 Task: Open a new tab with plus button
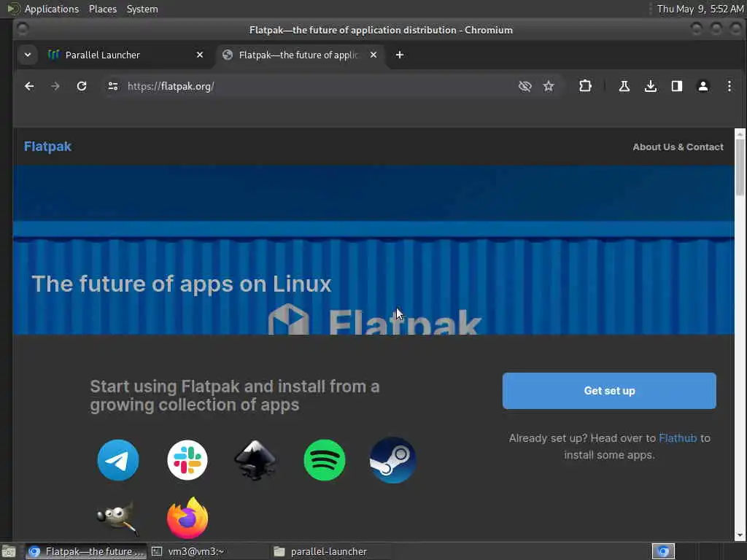tap(400, 55)
